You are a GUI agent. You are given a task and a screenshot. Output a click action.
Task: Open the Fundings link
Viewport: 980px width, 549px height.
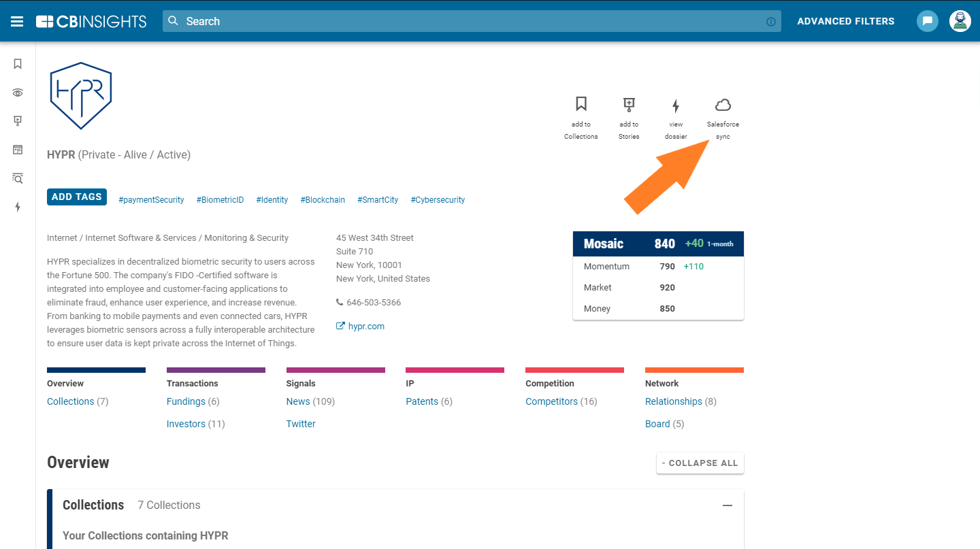click(x=186, y=401)
